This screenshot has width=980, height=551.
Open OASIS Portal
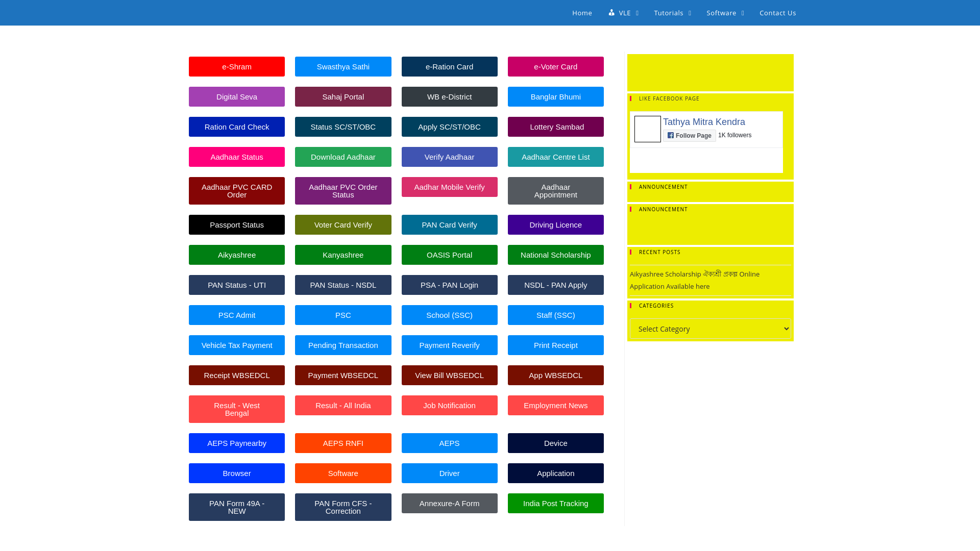(x=449, y=255)
